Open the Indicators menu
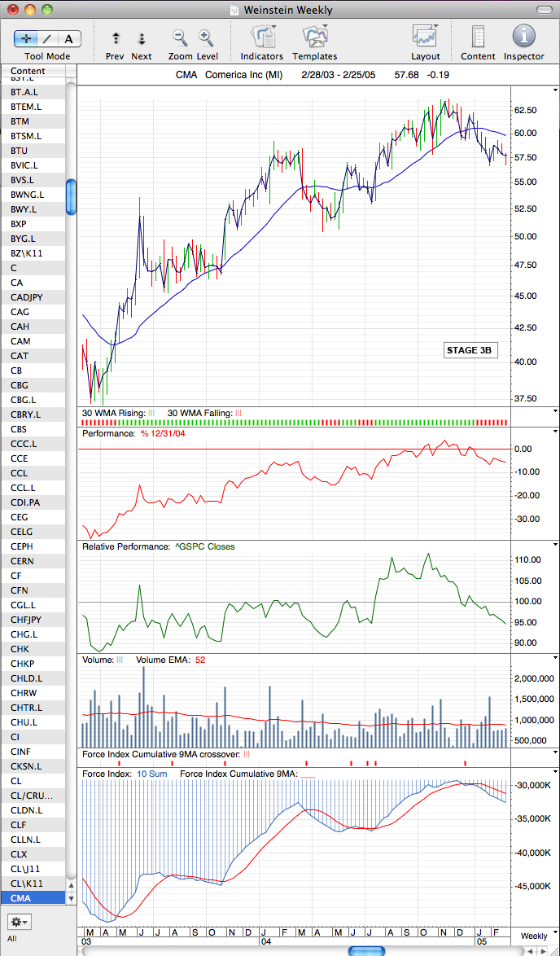This screenshot has width=560, height=956. pos(263,37)
